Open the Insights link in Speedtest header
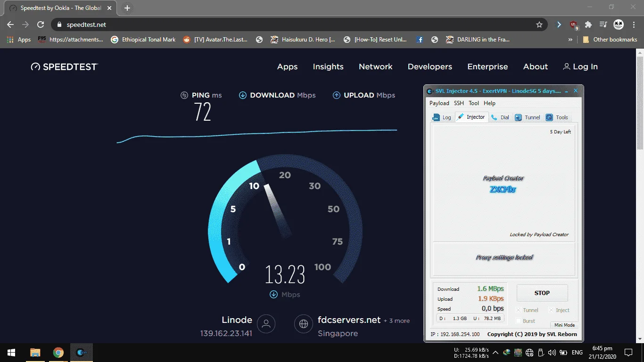This screenshot has width=644, height=362. [328, 67]
